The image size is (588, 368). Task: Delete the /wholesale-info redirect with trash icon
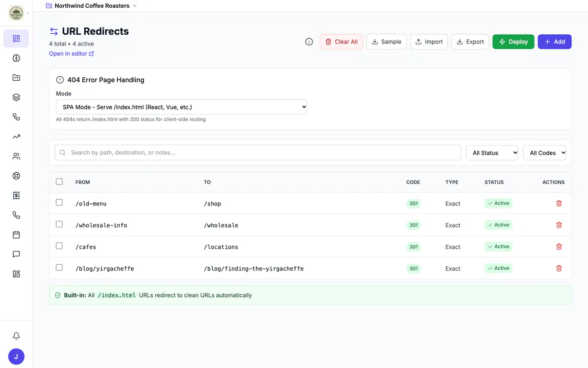559,225
